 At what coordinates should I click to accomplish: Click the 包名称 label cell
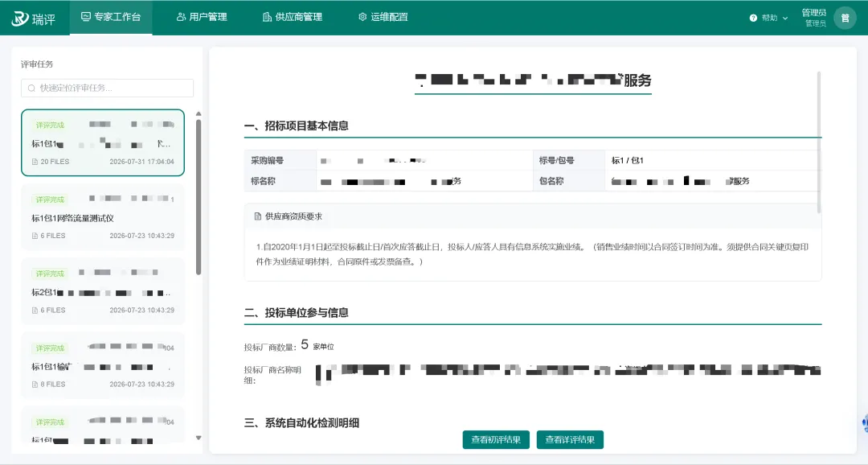coord(568,181)
